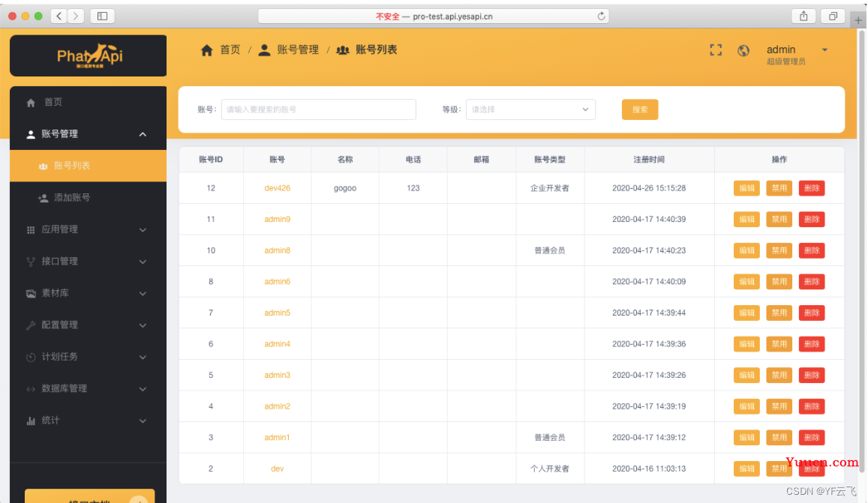Click 禁用 for account admin4
868x503 pixels.
click(779, 343)
